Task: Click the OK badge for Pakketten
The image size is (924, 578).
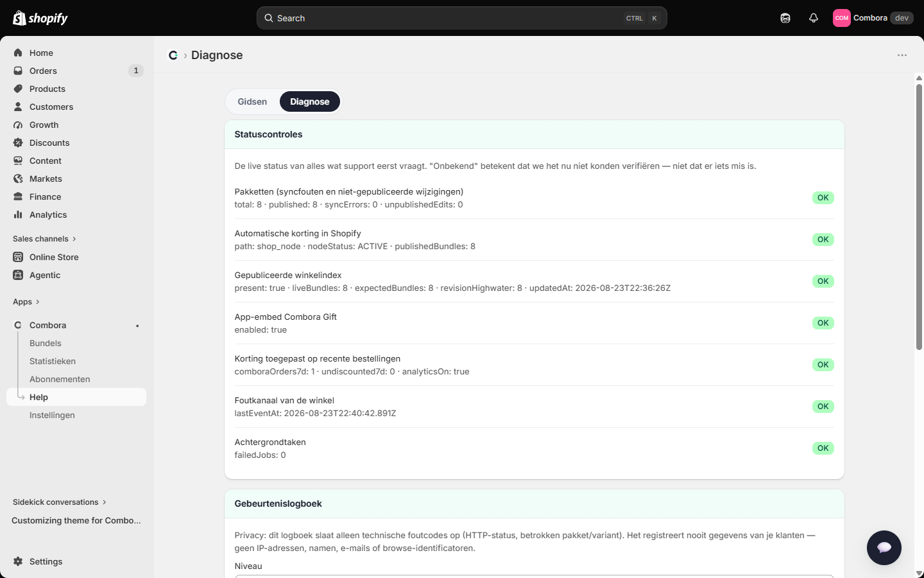Action: [x=823, y=198]
